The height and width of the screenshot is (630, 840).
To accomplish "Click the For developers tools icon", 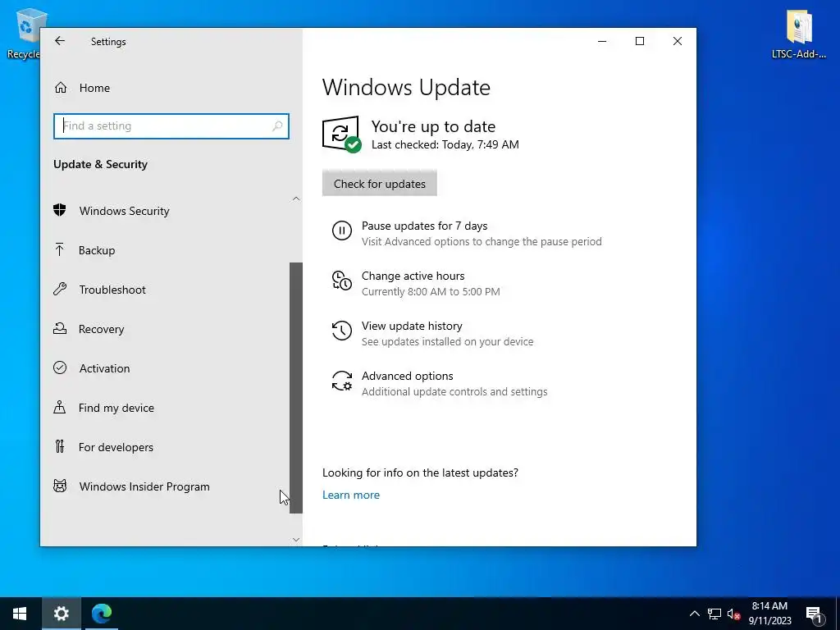I will click(x=59, y=446).
